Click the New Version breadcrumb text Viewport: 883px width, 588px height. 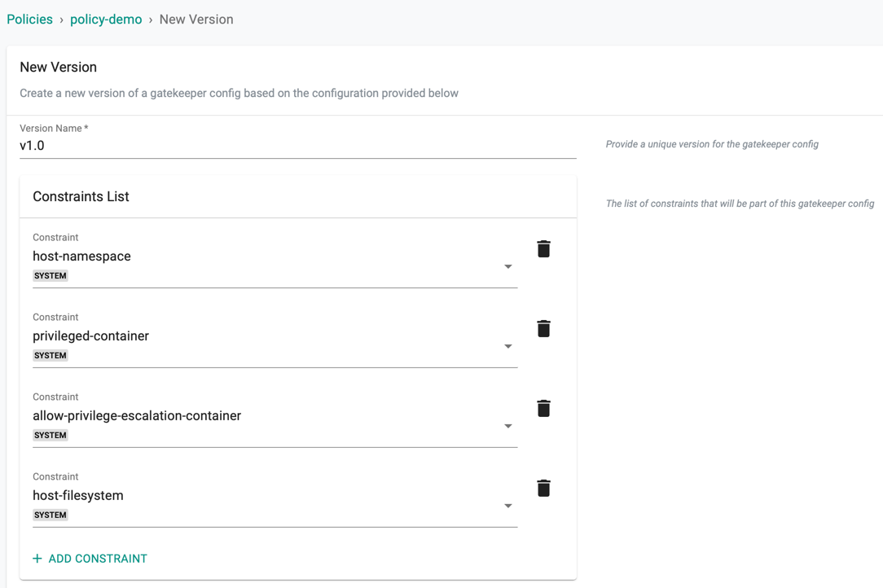coord(196,20)
